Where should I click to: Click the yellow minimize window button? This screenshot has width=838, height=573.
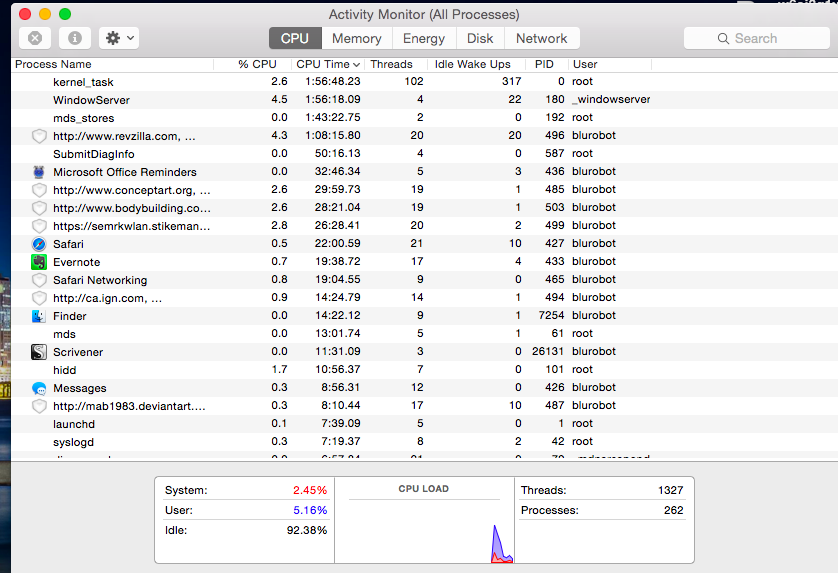pyautogui.click(x=45, y=14)
